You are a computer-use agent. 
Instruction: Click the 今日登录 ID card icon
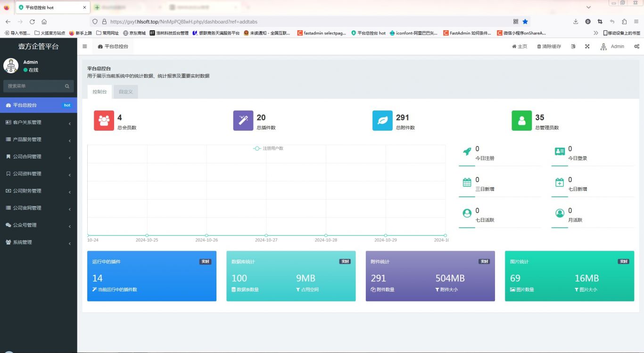coord(560,151)
